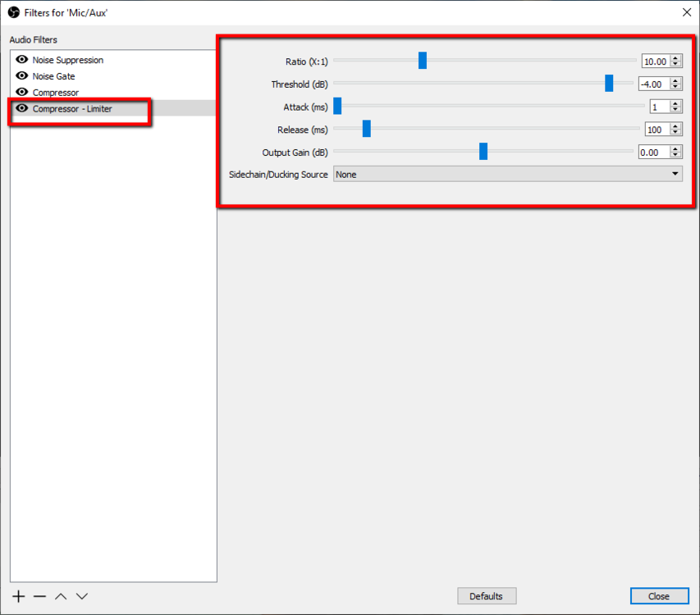Click the OBS logo in title bar

click(x=13, y=12)
